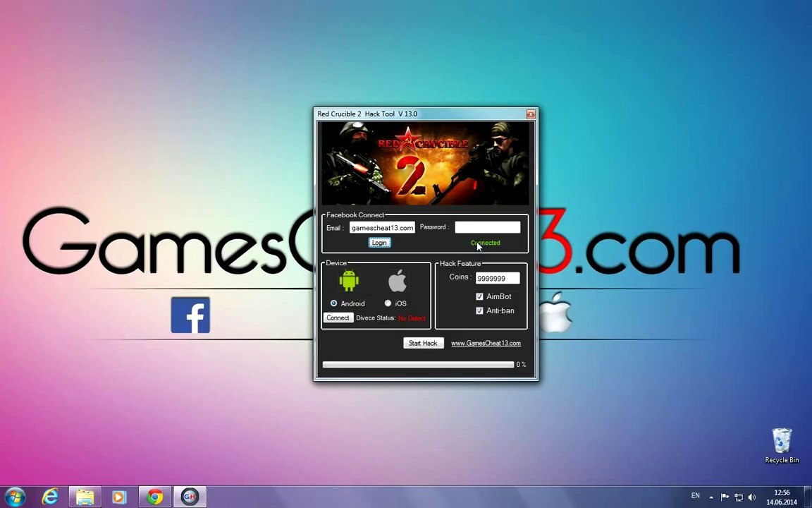Click the volume speaker tray icon
812x508 pixels.
[752, 497]
